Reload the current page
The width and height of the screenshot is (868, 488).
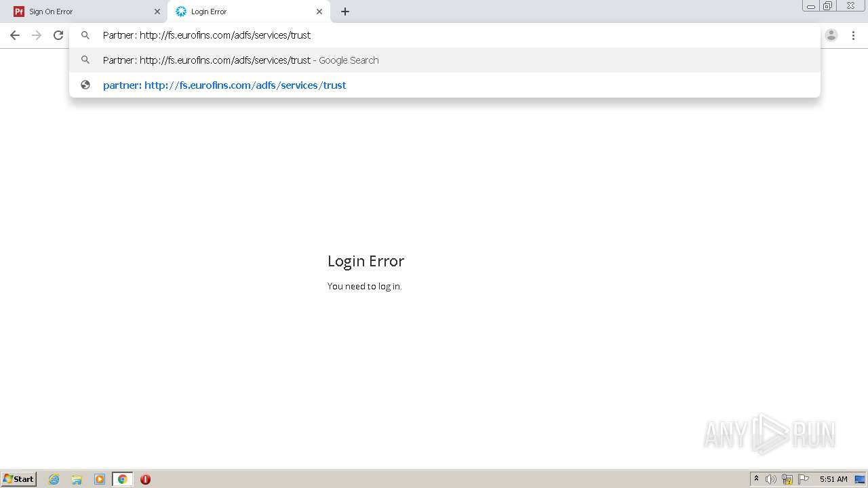pyautogui.click(x=58, y=35)
